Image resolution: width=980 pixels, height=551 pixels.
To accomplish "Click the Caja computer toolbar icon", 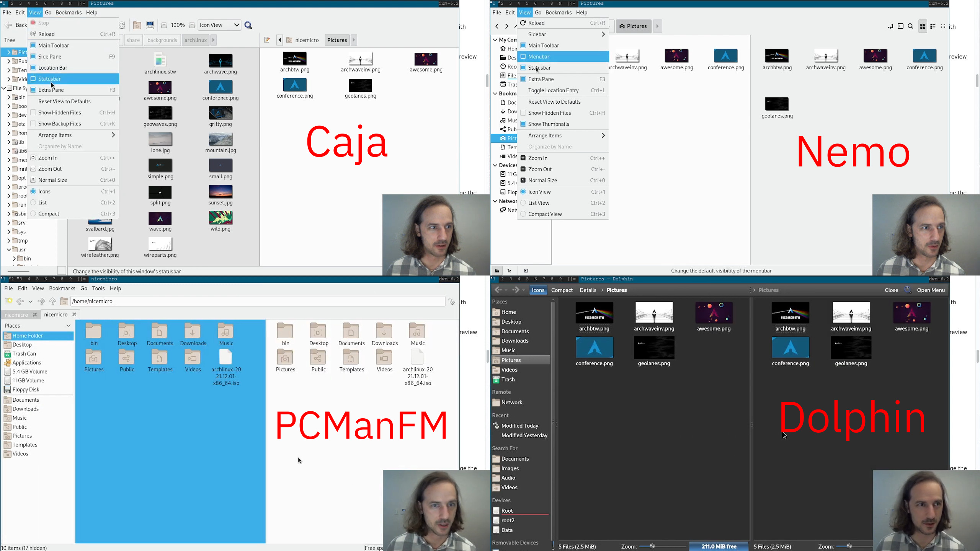I will (x=150, y=25).
